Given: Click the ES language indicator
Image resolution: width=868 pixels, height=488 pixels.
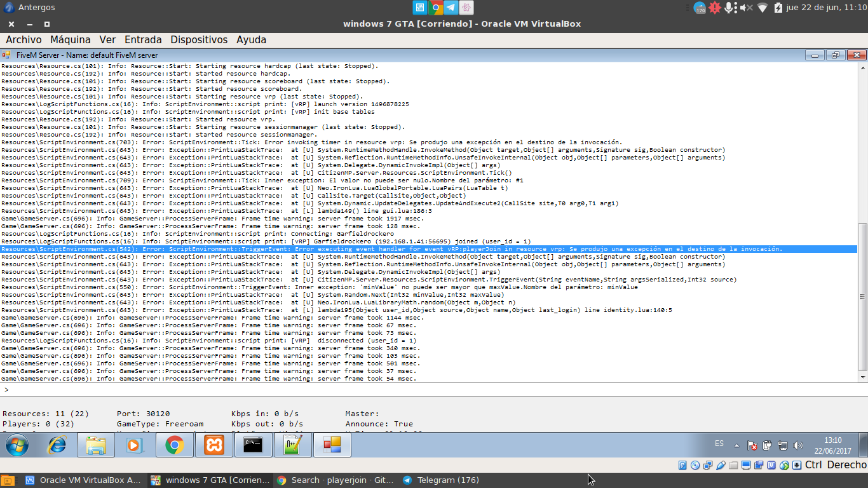Looking at the screenshot, I should click(719, 443).
